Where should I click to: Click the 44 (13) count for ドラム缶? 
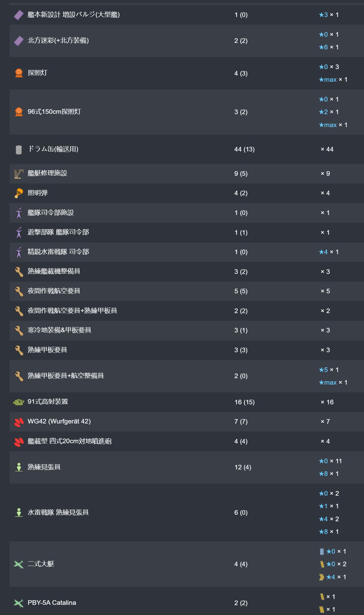[x=244, y=149]
